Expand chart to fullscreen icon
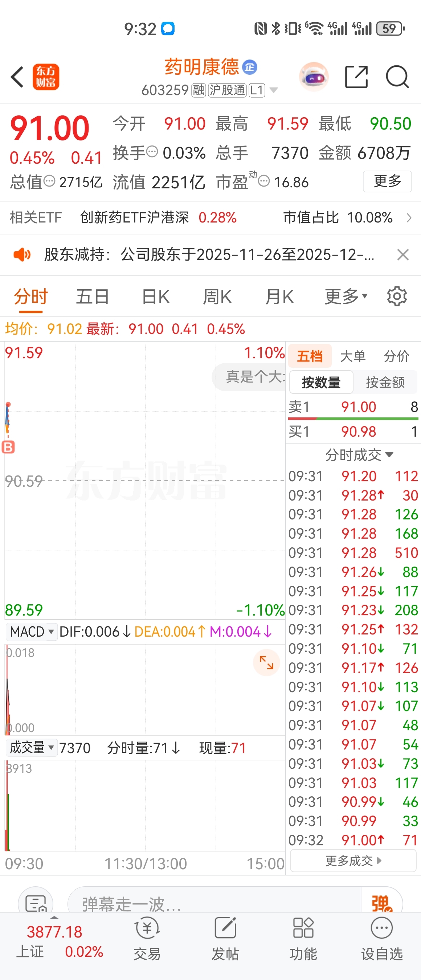 pos(266,663)
